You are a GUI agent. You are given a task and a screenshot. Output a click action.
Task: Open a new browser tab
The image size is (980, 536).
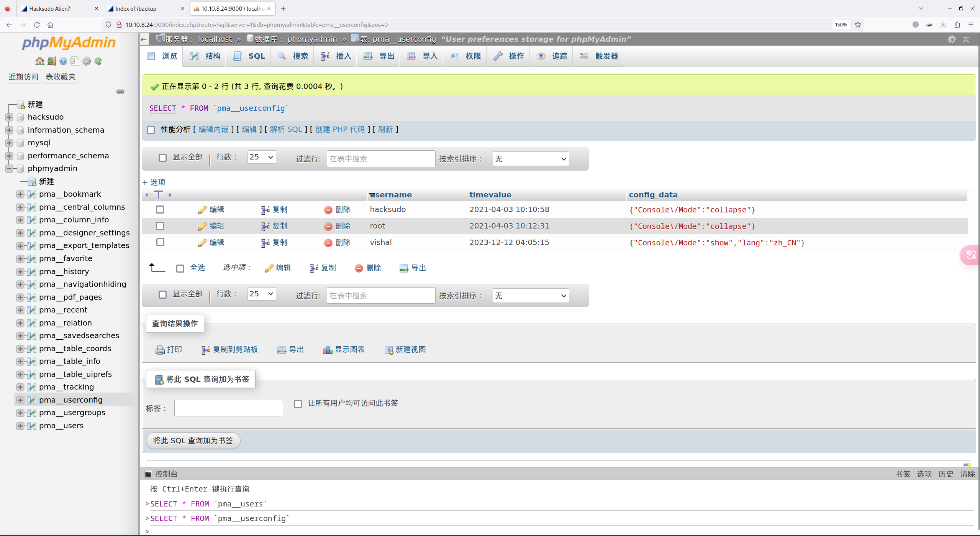(284, 8)
